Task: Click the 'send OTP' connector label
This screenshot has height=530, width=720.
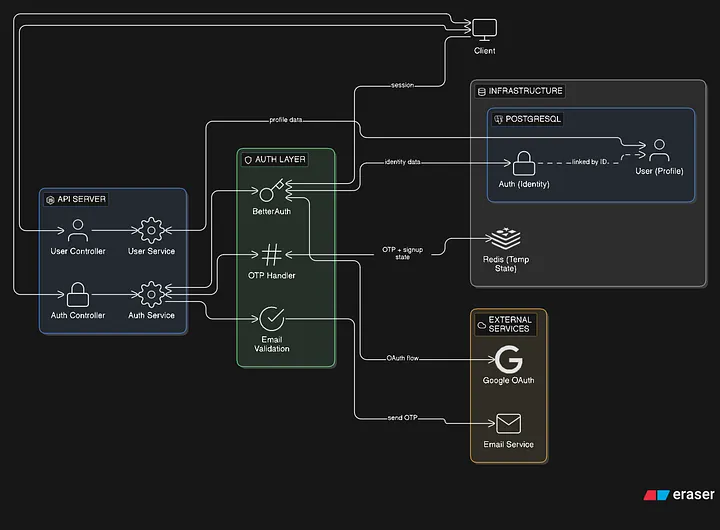Action: [402, 417]
